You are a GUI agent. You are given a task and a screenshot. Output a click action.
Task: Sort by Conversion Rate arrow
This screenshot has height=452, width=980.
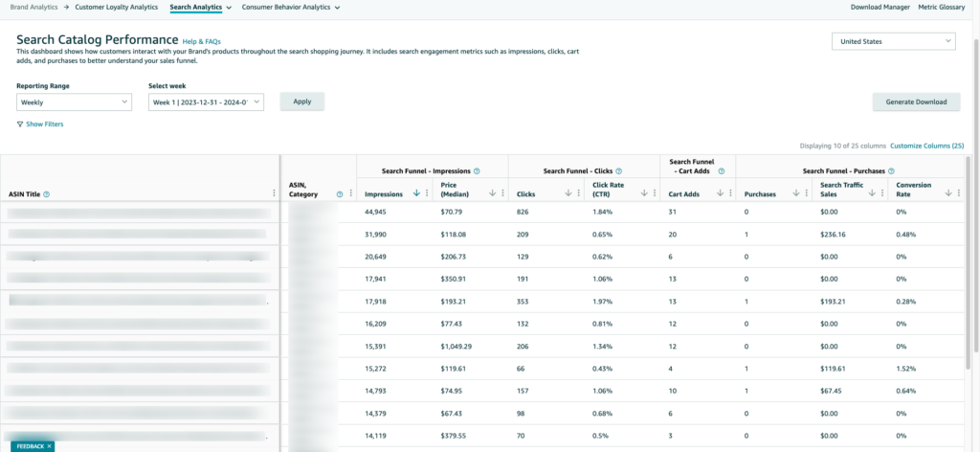point(948,193)
